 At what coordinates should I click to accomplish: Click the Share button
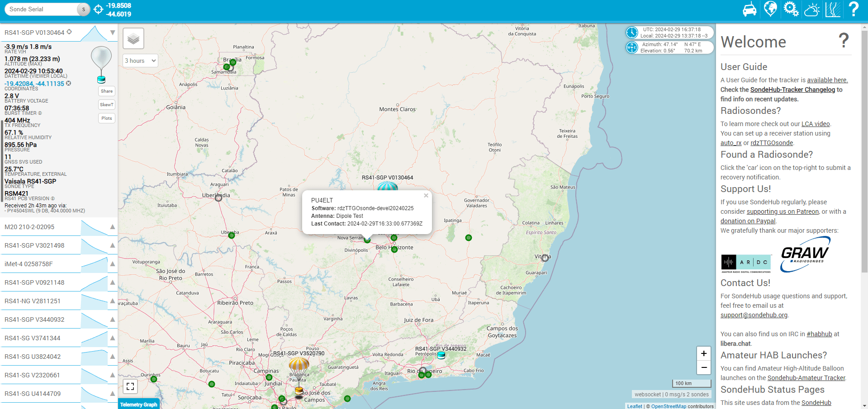click(107, 91)
